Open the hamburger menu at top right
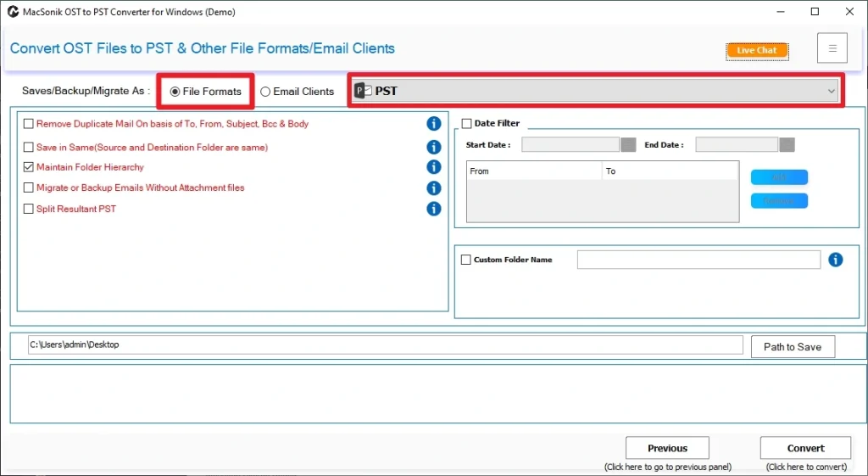This screenshot has width=868, height=476. [832, 49]
